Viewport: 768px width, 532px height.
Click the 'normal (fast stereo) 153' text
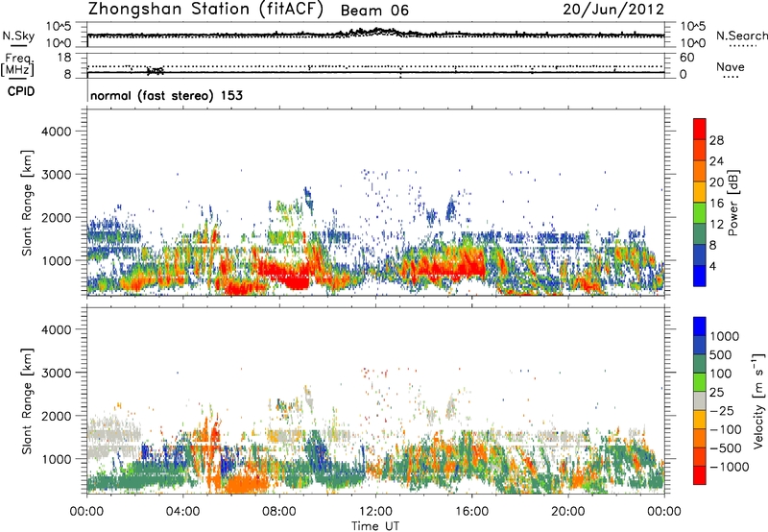coord(166,95)
